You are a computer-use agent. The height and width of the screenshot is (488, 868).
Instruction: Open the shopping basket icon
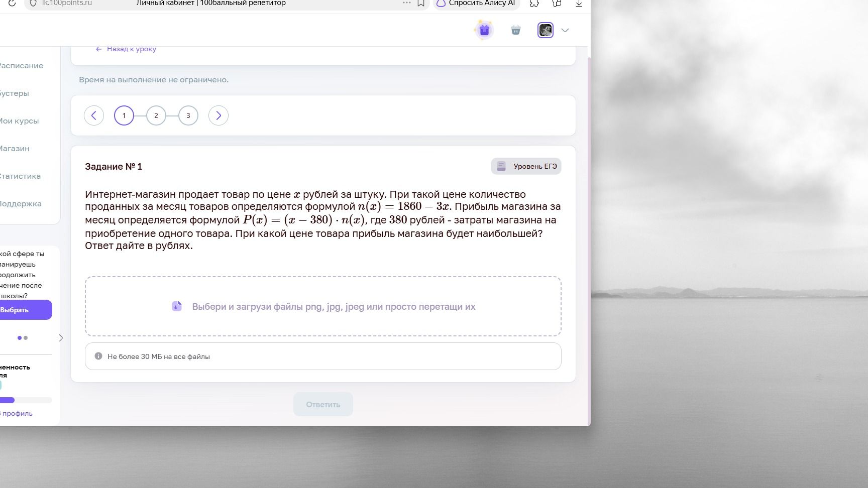tap(516, 30)
